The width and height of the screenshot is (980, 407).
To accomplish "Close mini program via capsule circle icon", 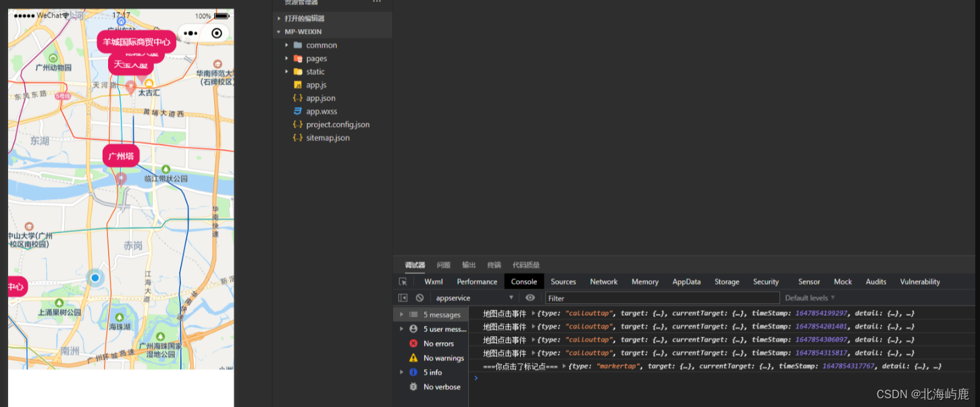I will [x=217, y=33].
